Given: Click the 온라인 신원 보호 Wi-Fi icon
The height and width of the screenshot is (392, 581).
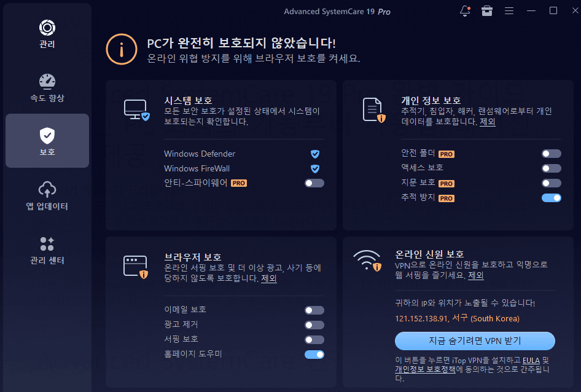Looking at the screenshot, I should pos(367,261).
